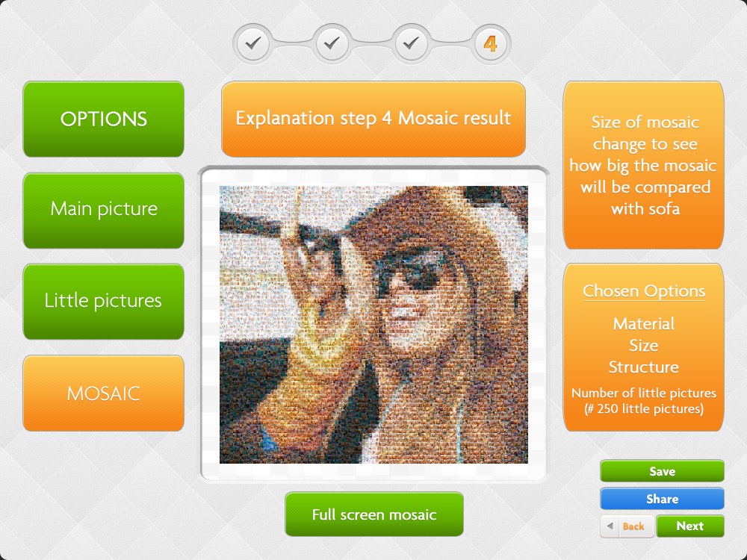Image resolution: width=747 pixels, height=560 pixels.
Task: Open Explanation step 4 Mosaic result
Action: [373, 119]
